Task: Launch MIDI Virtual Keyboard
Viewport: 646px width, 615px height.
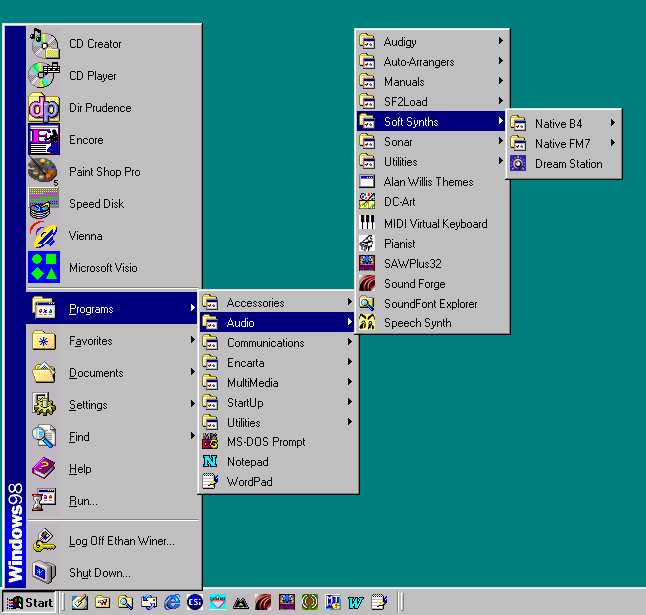Action: tap(435, 224)
